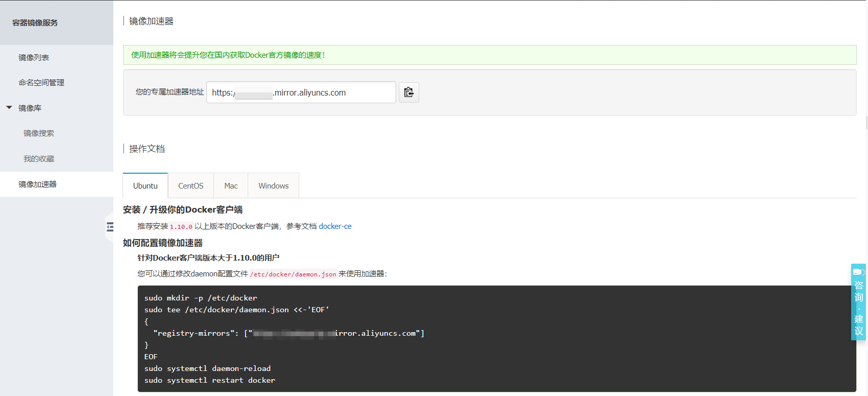868x396 pixels.
Task: Click the sudo systemctl daemon-reload line
Action: (207, 368)
